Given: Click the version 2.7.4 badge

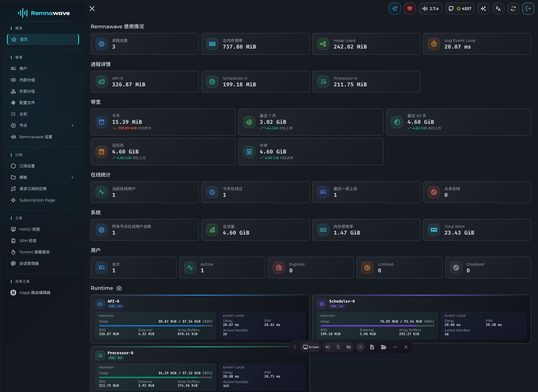Looking at the screenshot, I should tap(430, 9).
